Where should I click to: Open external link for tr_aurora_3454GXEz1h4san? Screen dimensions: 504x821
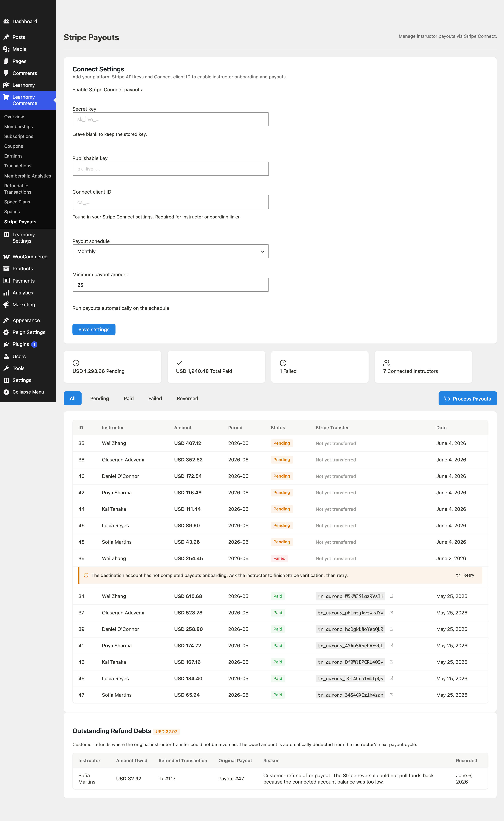coord(392,695)
